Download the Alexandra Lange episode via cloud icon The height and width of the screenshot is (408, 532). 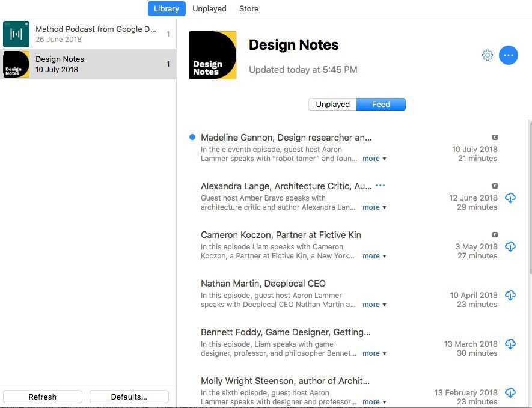[x=510, y=198]
